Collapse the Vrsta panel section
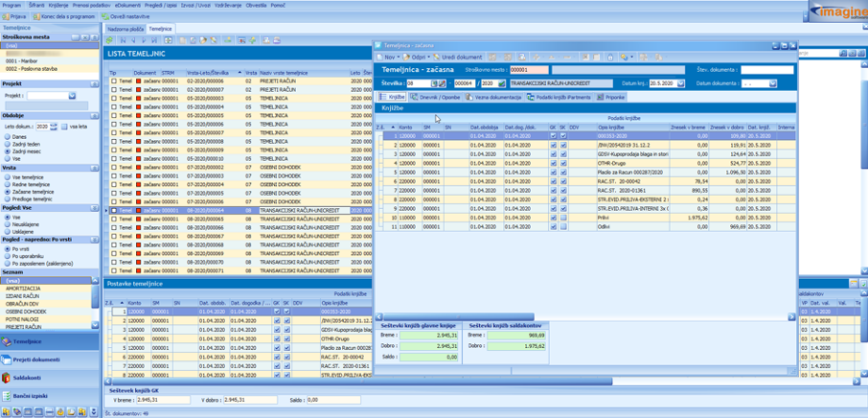The image size is (868, 418). 95,167
